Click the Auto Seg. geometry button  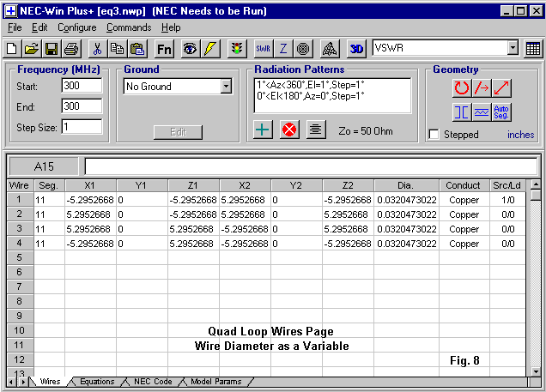tap(502, 112)
